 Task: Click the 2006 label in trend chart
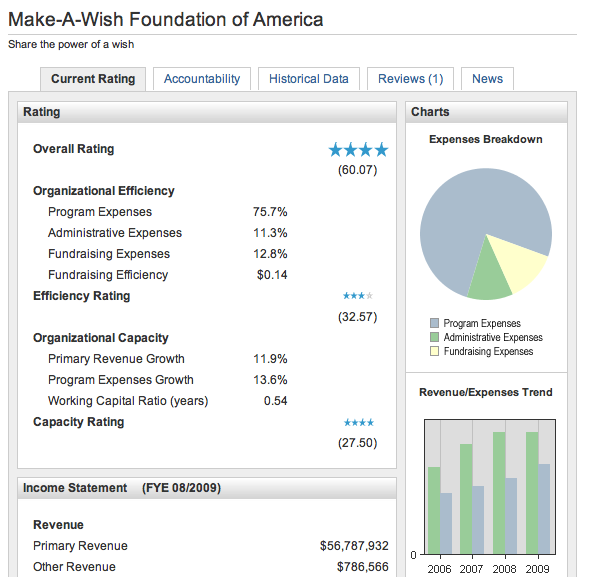[439, 569]
